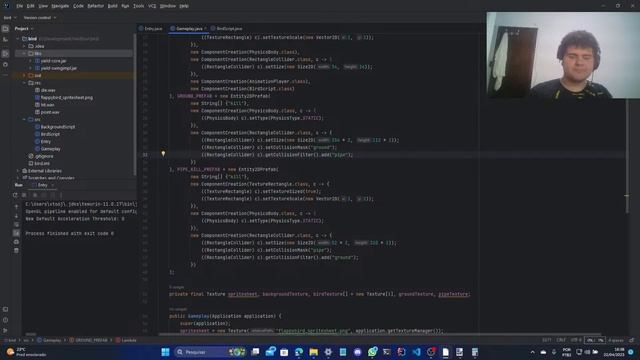640x360 pixels.
Task: Collapse the bird root folder
Action: [18, 39]
